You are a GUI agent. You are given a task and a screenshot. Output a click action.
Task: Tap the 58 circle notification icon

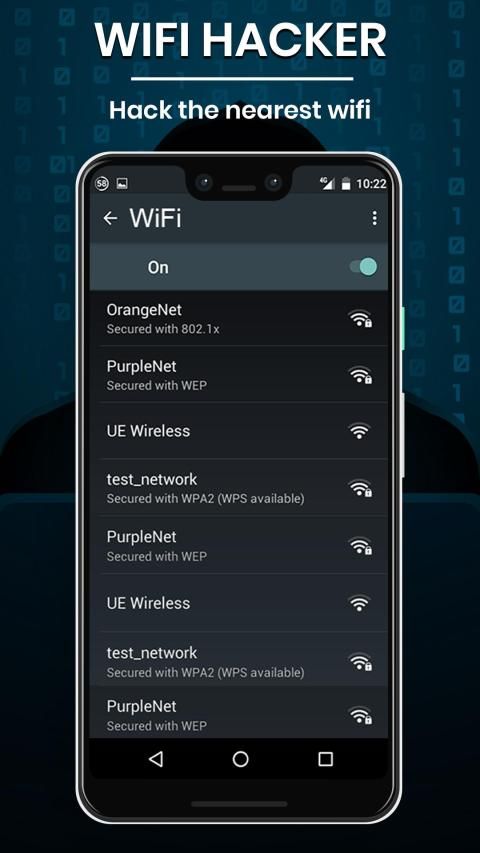(102, 183)
